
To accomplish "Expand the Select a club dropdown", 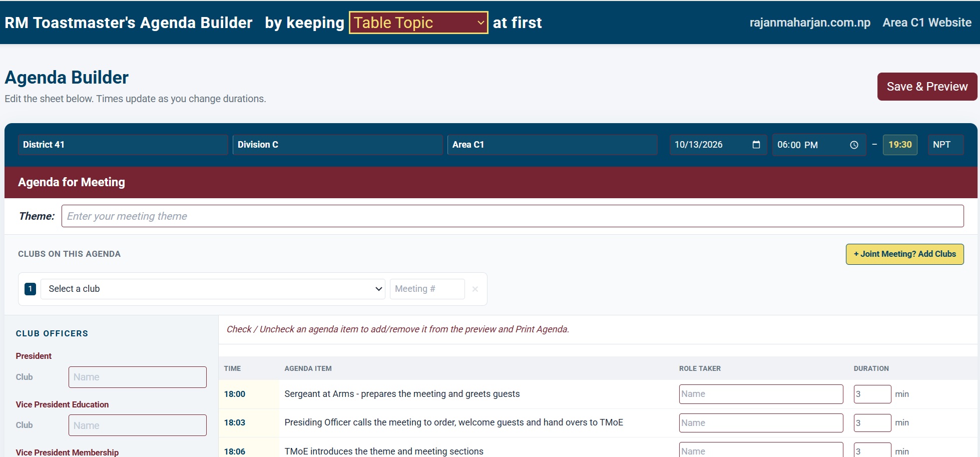I will tap(213, 289).
